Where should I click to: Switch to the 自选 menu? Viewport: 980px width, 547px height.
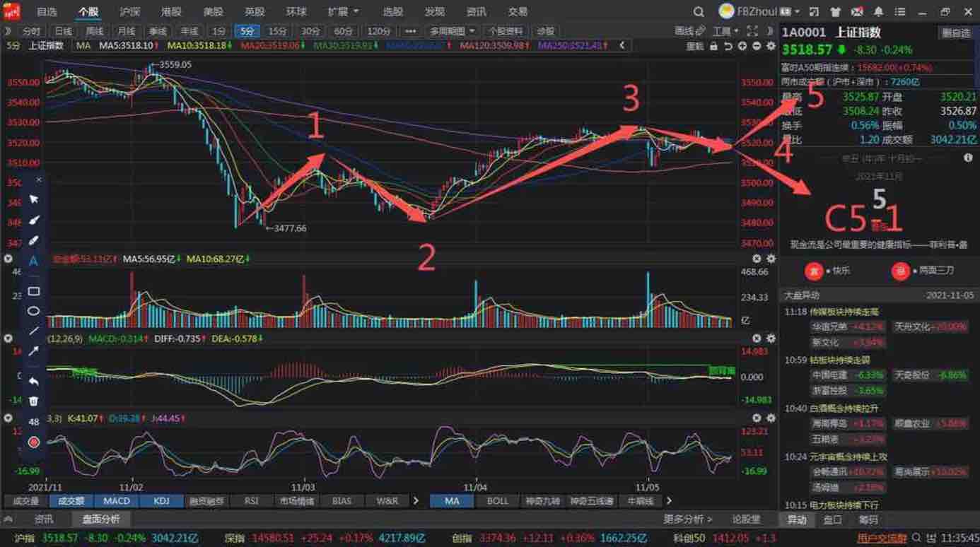pos(47,12)
